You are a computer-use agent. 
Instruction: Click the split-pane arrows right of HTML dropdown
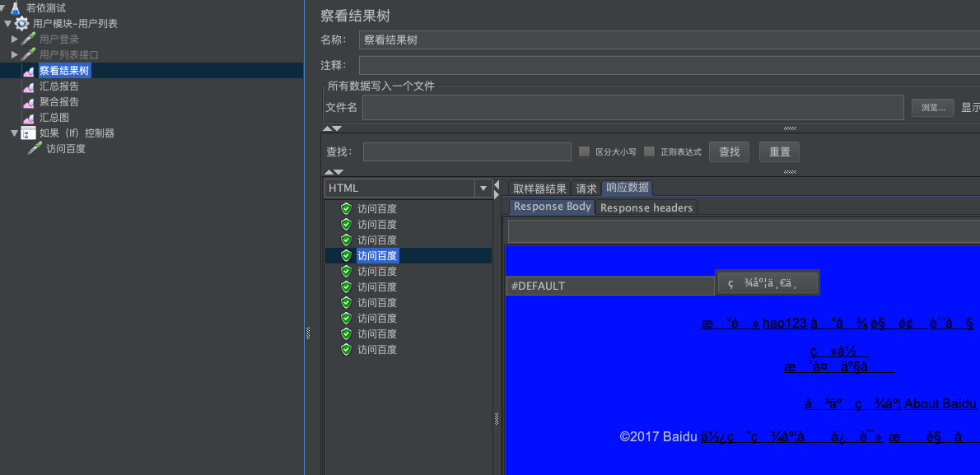click(x=497, y=189)
